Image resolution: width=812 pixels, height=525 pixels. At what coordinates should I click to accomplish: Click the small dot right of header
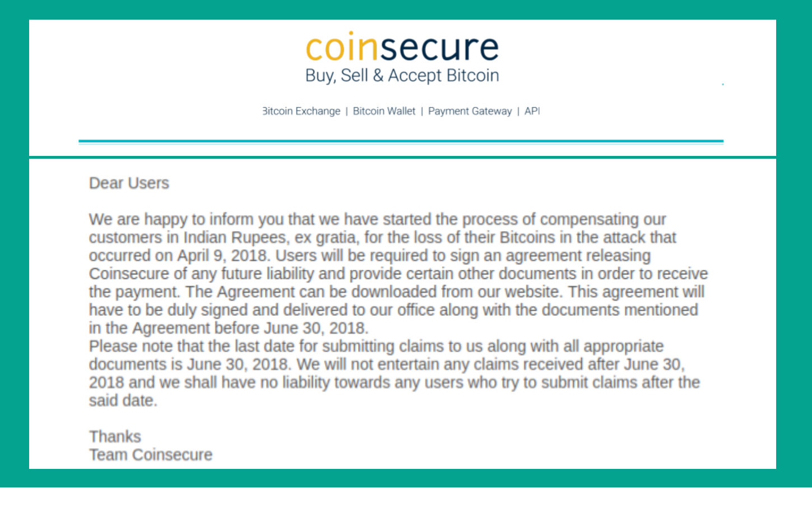click(x=723, y=84)
